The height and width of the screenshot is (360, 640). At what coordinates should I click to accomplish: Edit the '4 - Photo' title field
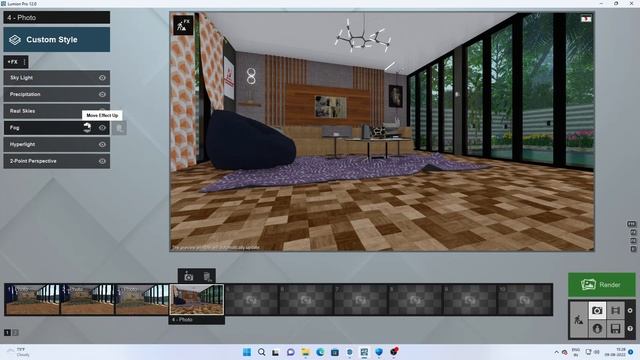57,18
